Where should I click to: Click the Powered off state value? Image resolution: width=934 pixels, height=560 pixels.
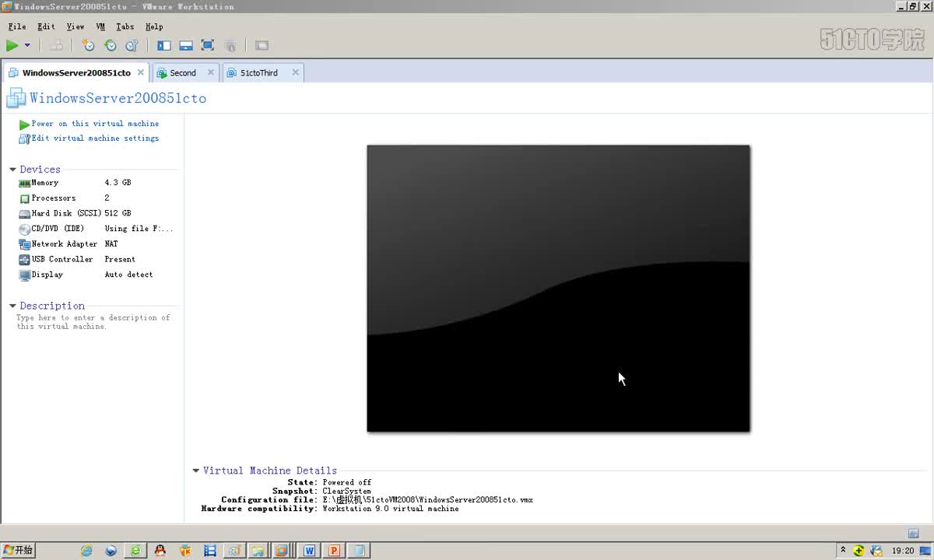[347, 483]
